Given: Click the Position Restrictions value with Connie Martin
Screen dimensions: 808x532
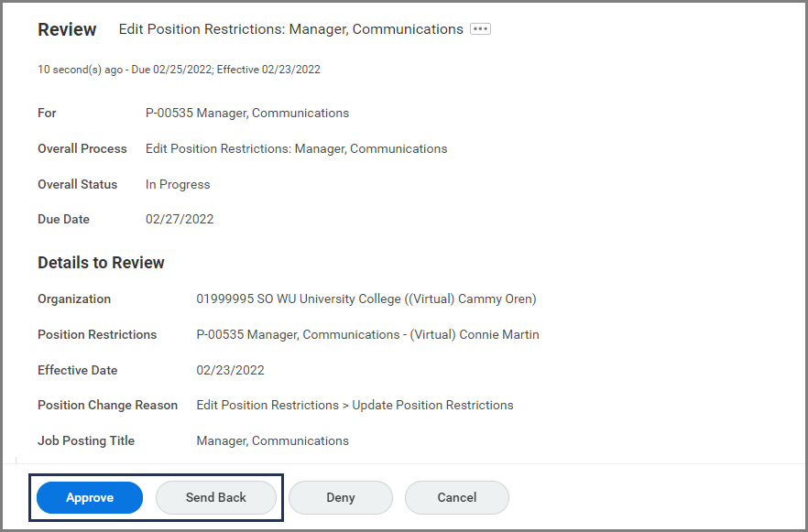Looking at the screenshot, I should [367, 334].
